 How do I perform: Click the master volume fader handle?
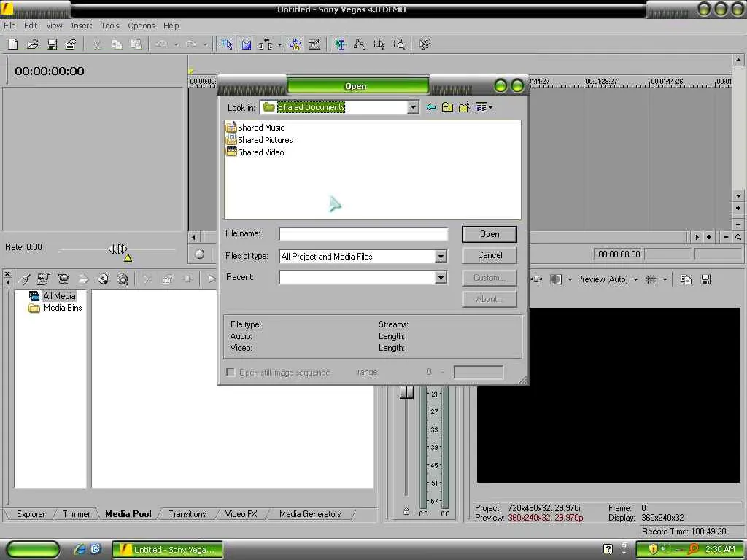coord(406,392)
